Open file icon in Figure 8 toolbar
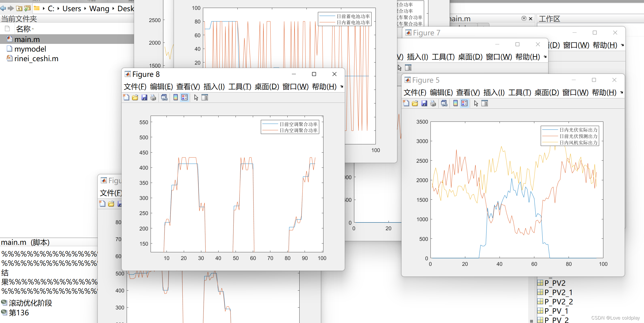 [x=135, y=98]
